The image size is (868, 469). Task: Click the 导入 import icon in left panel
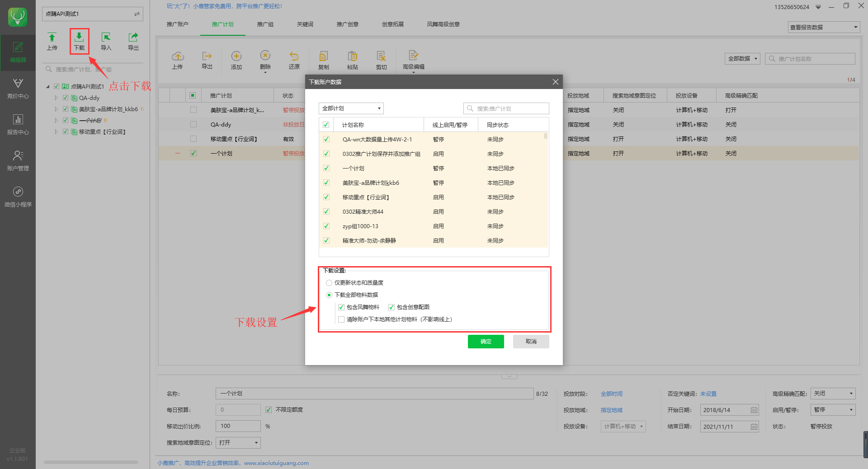pyautogui.click(x=106, y=41)
